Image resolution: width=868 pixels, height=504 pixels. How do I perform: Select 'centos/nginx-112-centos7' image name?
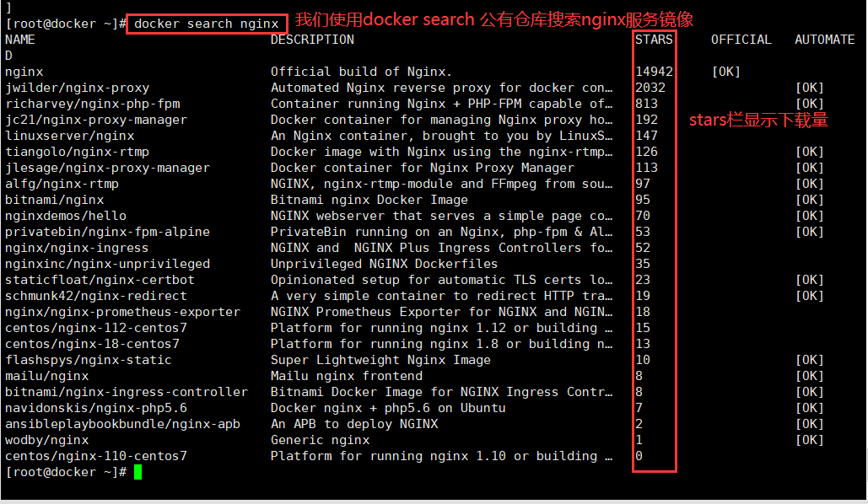tap(96, 329)
